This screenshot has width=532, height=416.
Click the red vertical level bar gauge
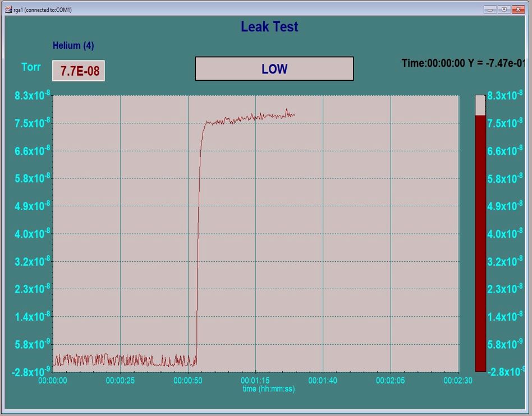[x=480, y=241]
